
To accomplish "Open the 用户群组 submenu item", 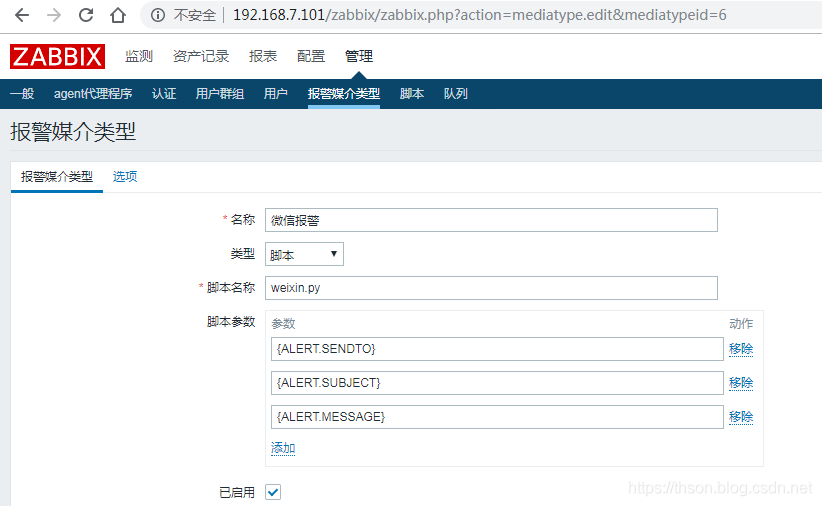I will 220,94.
